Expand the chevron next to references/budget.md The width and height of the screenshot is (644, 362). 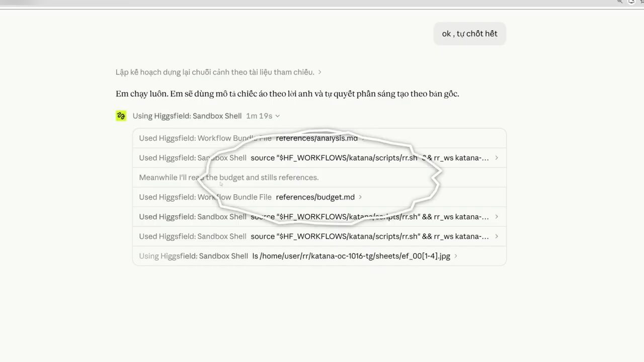pyautogui.click(x=360, y=197)
